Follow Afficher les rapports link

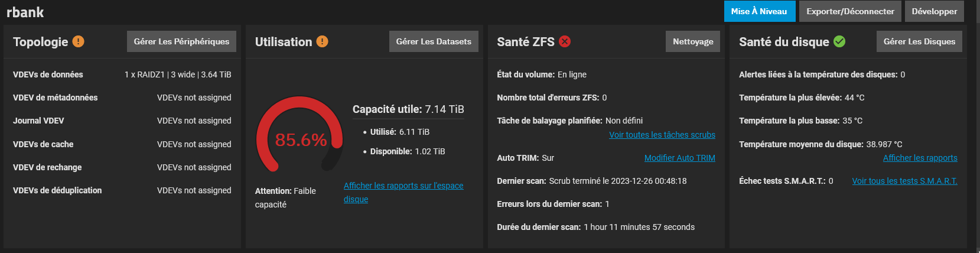920,158
